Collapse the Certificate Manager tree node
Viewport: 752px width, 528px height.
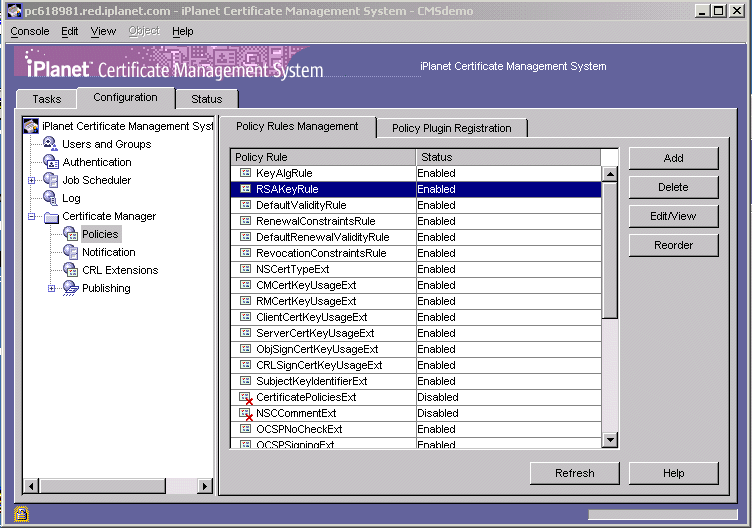(x=32, y=216)
